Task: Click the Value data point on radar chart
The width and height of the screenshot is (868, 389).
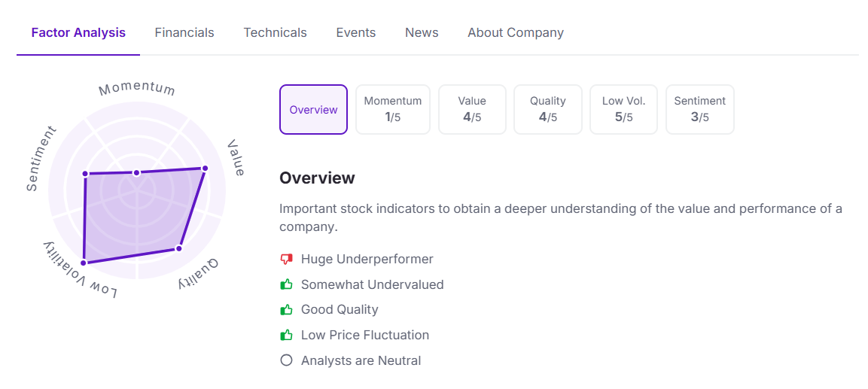Action: 204,169
